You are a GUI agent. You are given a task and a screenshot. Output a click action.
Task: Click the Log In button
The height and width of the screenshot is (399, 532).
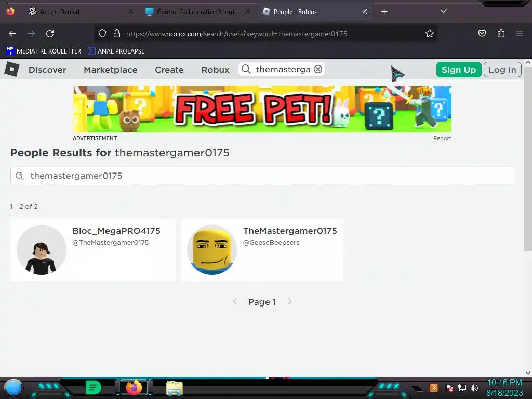pyautogui.click(x=502, y=70)
